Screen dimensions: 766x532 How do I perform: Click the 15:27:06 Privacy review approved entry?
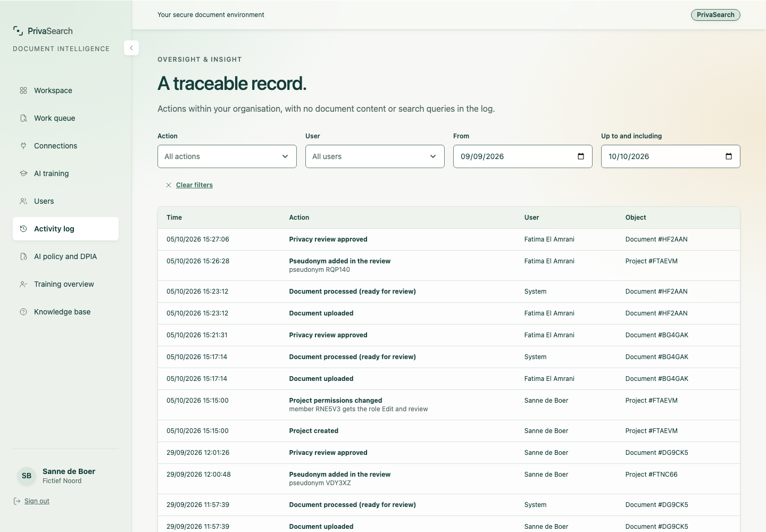coord(449,239)
